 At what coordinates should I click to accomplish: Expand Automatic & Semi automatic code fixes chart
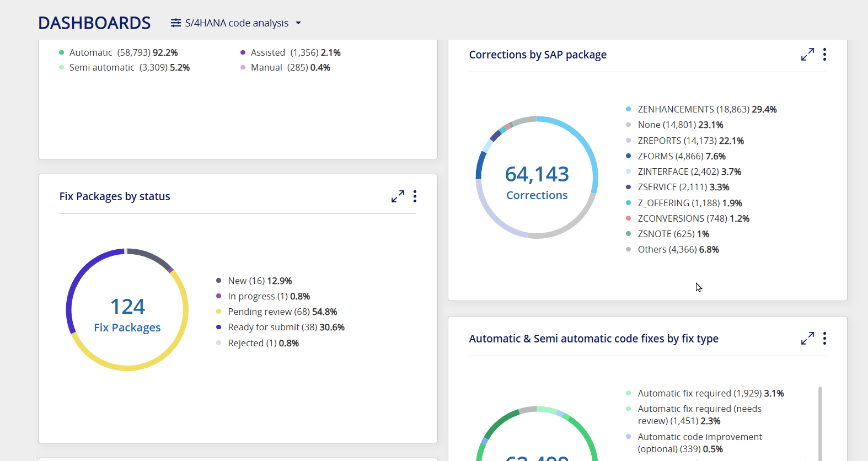[807, 339]
